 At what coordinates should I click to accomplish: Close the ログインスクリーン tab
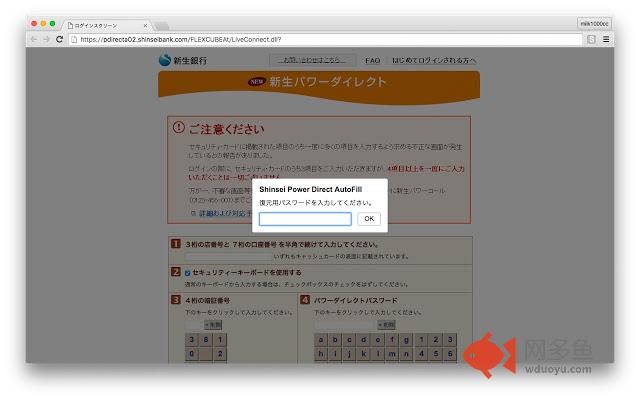click(145, 26)
